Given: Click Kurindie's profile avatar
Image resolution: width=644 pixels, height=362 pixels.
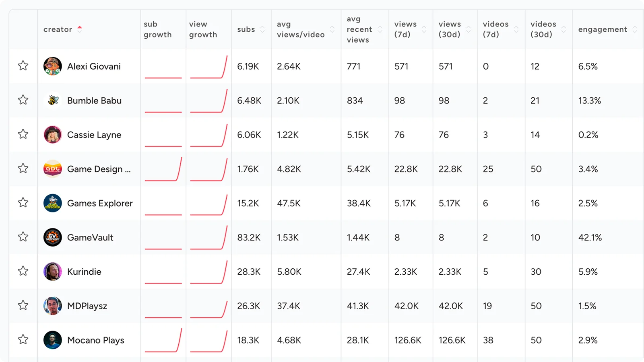Looking at the screenshot, I should pos(53,271).
